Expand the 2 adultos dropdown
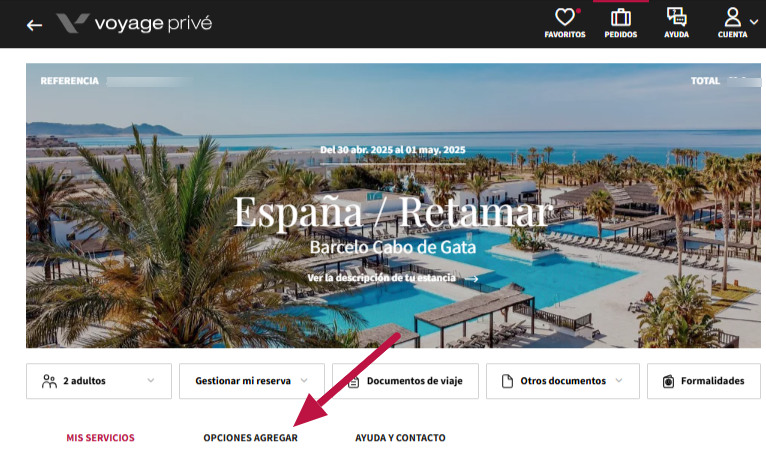This screenshot has height=459, width=766. [x=99, y=381]
